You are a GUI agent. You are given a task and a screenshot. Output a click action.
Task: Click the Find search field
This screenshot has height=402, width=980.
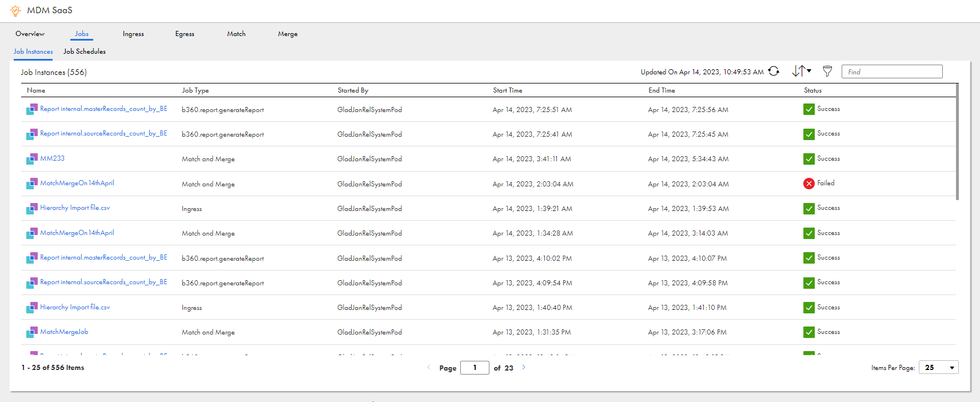coord(892,71)
